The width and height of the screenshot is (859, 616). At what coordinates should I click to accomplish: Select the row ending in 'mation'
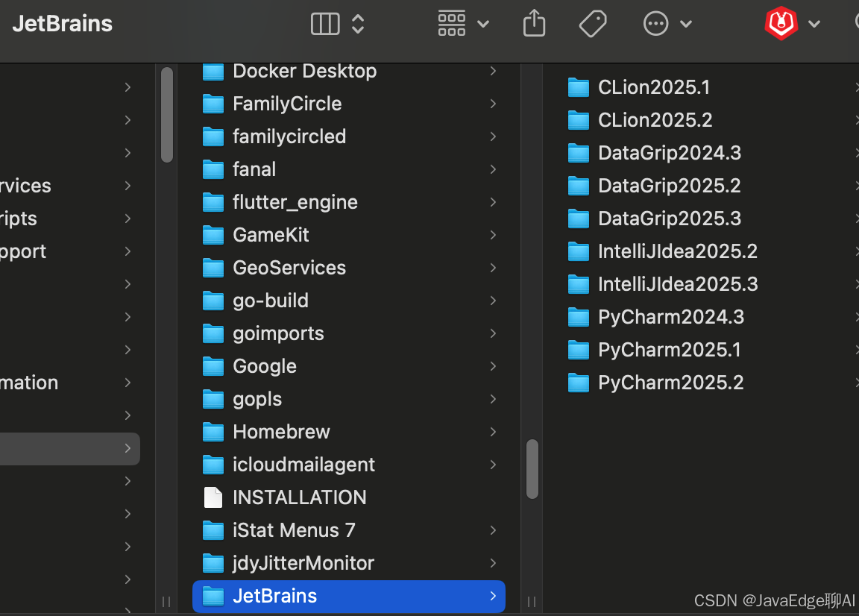[x=69, y=383]
